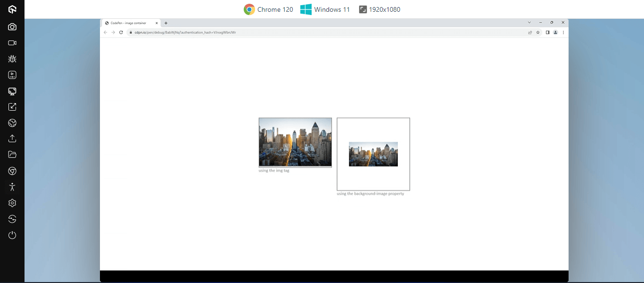Open the 1920x1080 resolution selector
The image size is (644, 283).
(380, 9)
